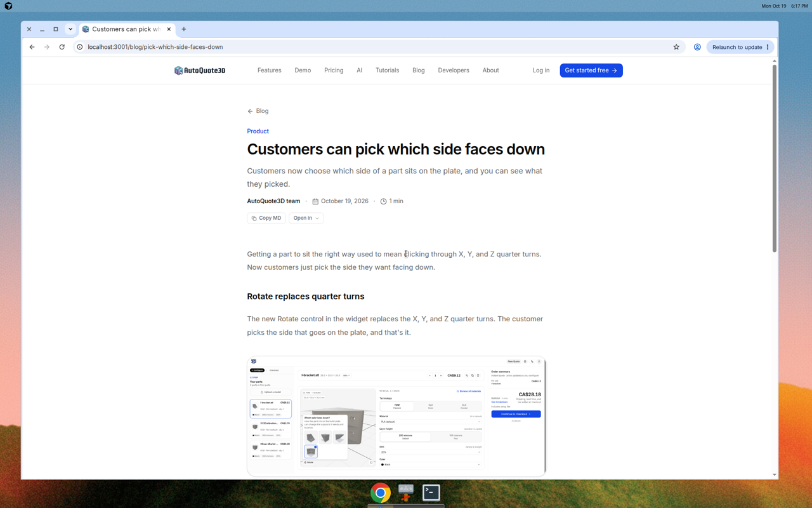This screenshot has height=508, width=812.
Task: Open the Features nav item
Action: 270,70
